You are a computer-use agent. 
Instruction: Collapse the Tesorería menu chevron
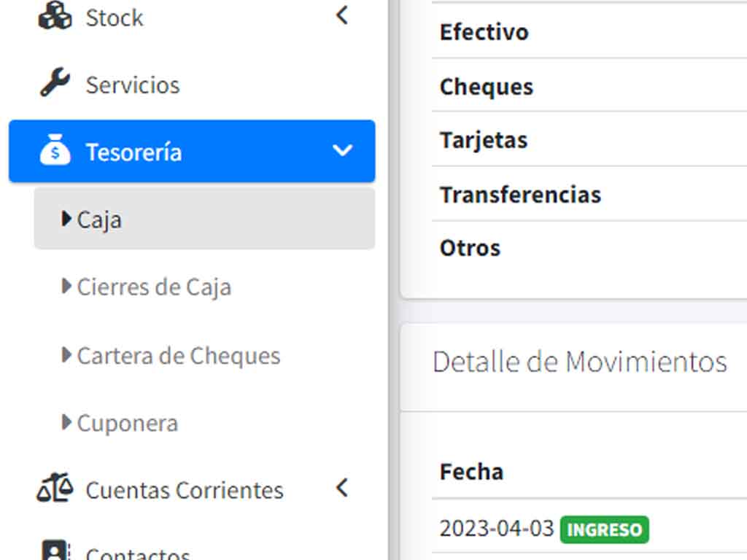coord(342,150)
